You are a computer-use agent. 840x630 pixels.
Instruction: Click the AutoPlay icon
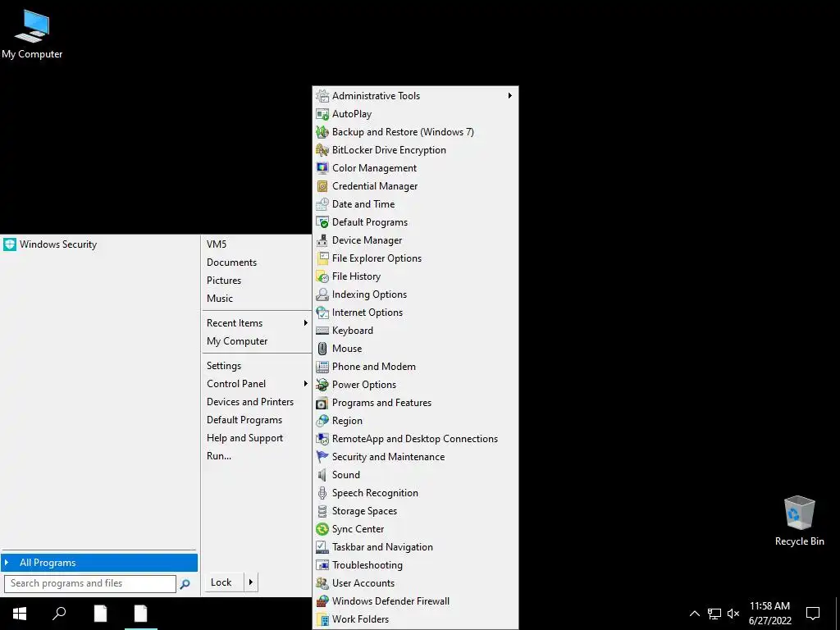click(322, 114)
